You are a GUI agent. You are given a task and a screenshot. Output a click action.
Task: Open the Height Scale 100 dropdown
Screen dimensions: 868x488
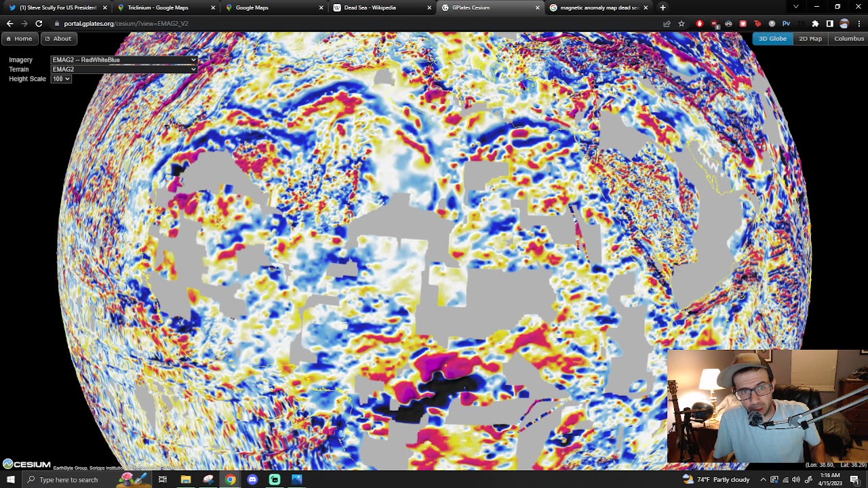pos(61,79)
